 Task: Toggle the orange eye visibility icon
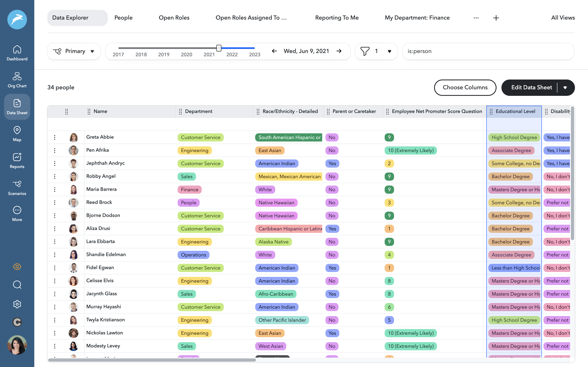click(x=17, y=266)
